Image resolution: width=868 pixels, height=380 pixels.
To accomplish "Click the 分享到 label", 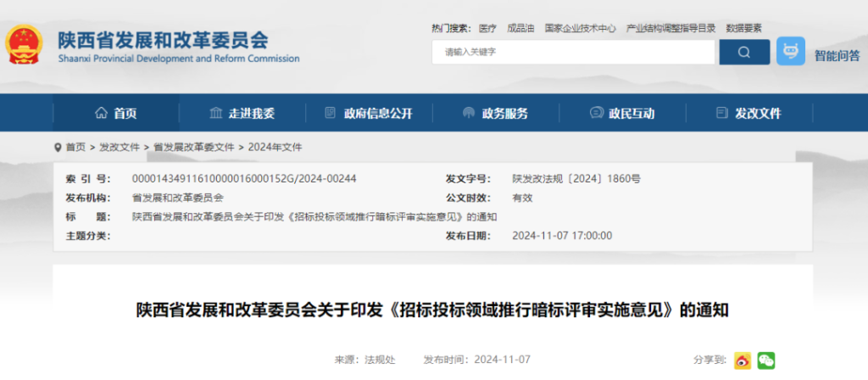I will (x=709, y=360).
